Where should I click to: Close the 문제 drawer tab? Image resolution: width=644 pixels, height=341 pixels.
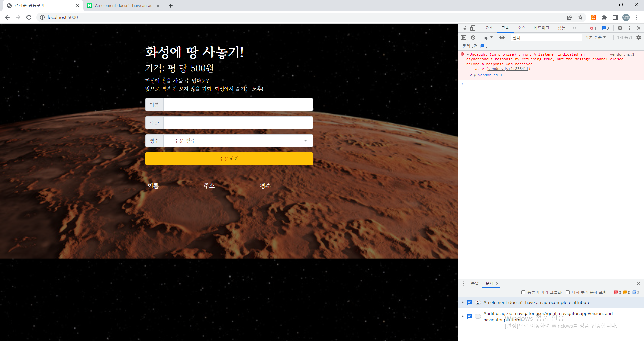click(497, 283)
